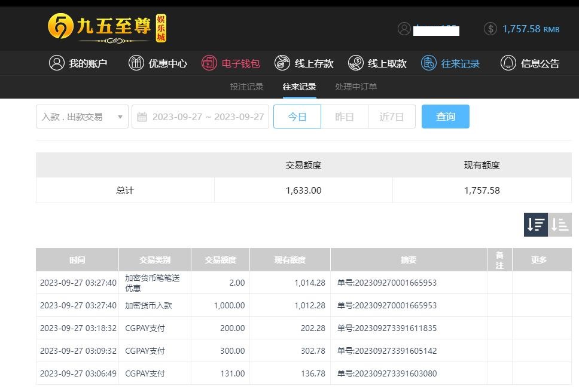Open 优惠中心 gift icon
Viewport: 579px width, 392px height.
(136, 63)
